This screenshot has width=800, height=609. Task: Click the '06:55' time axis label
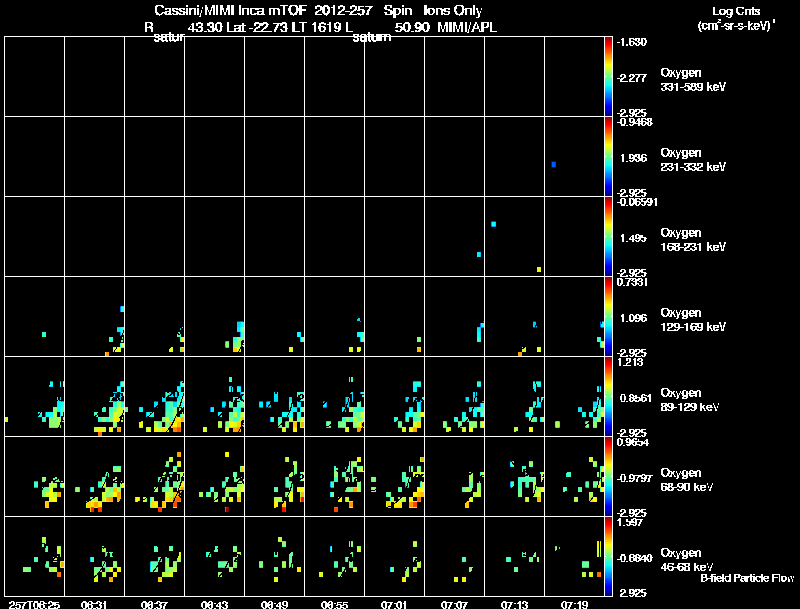334,604
